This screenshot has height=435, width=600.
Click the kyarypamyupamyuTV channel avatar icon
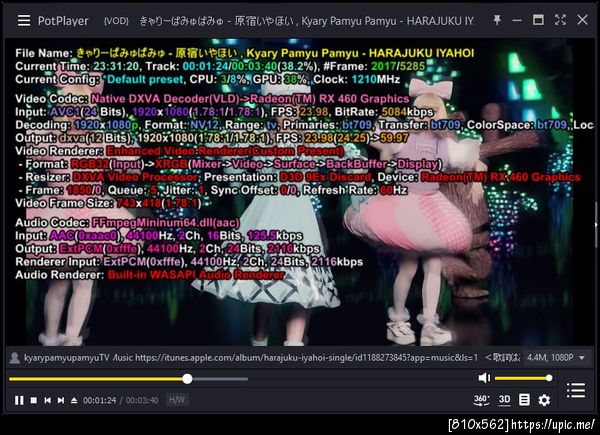pyautogui.click(x=15, y=358)
